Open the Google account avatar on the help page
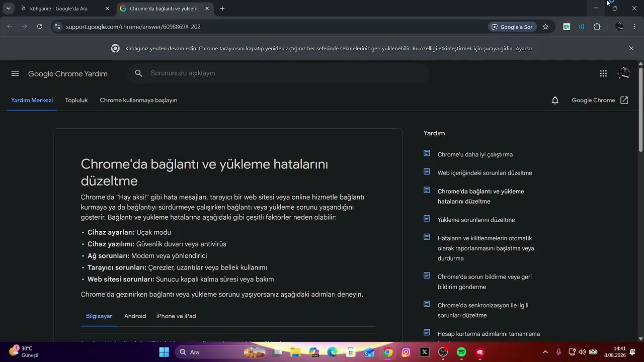The image size is (644, 362). tap(624, 73)
